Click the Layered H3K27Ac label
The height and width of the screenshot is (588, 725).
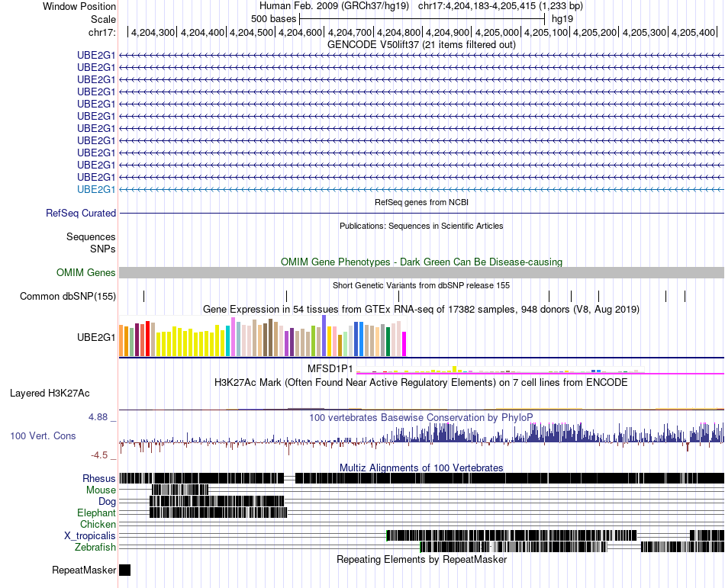(50, 393)
